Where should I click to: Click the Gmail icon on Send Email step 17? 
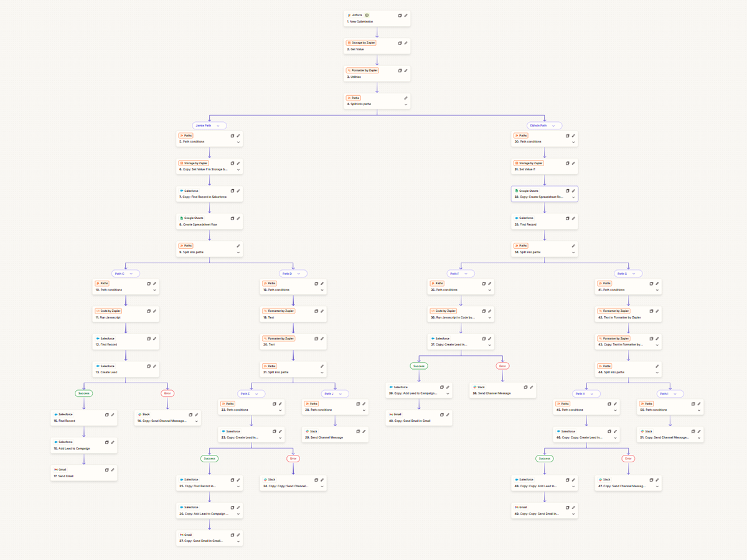point(55,470)
